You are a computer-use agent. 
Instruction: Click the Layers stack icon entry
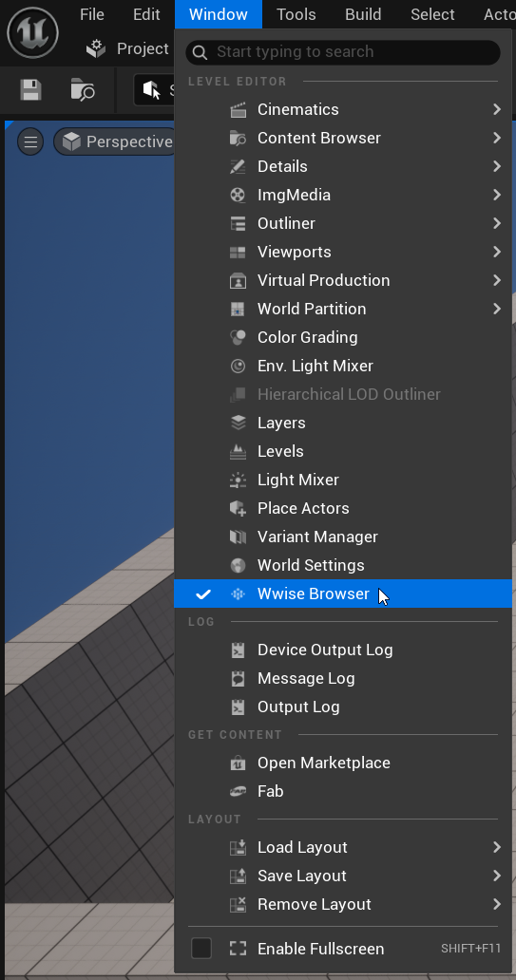pos(238,424)
